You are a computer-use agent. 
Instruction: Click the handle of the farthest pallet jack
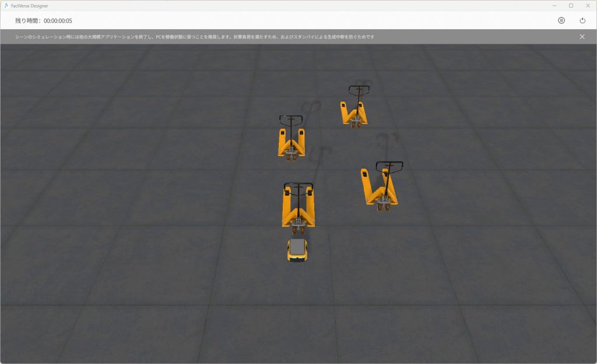coord(359,89)
